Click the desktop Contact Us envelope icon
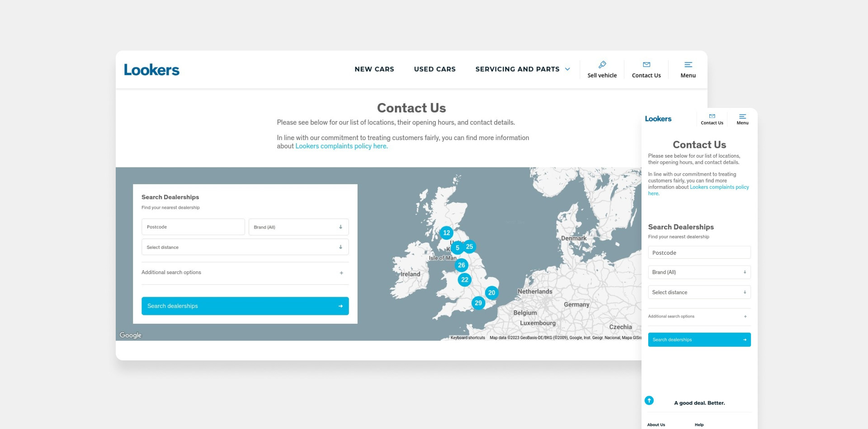Screen dimensions: 868x429 646,65
